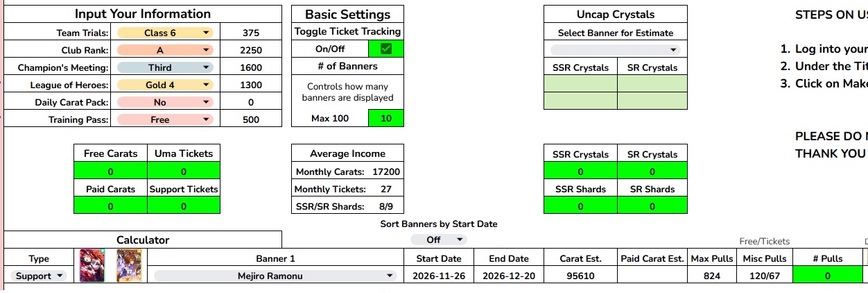
Task: Select the Free Carats value cell
Action: coord(111,171)
